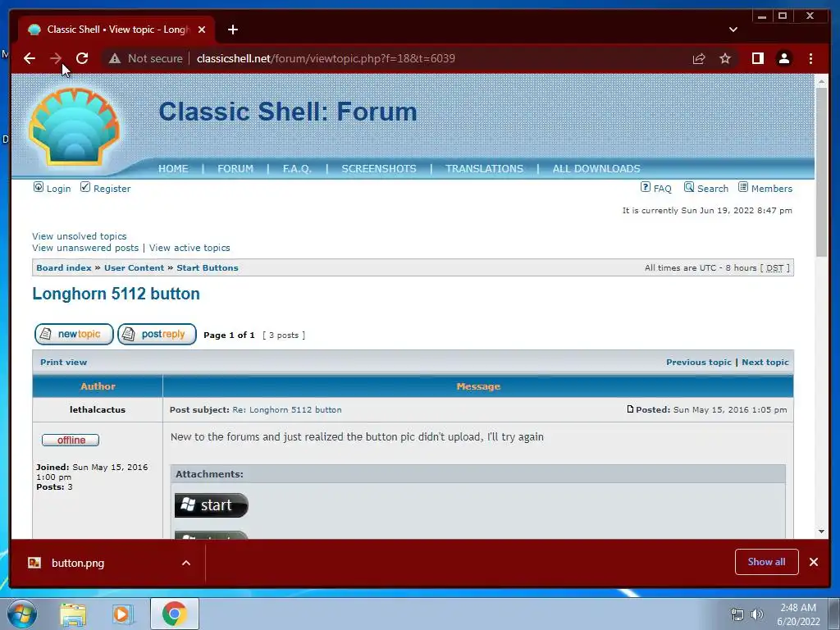Click the scrollbar down arrow
This screenshot has height=630, width=840.
(821, 532)
